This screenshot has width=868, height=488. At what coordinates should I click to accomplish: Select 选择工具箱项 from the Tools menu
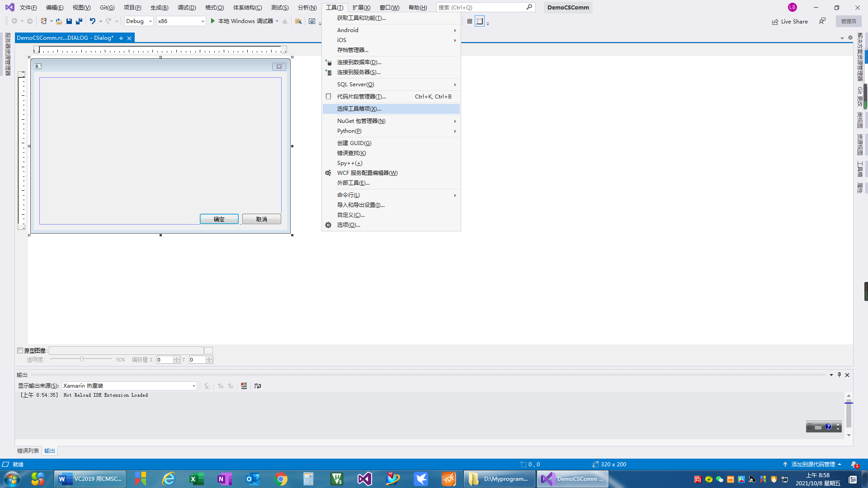point(359,108)
